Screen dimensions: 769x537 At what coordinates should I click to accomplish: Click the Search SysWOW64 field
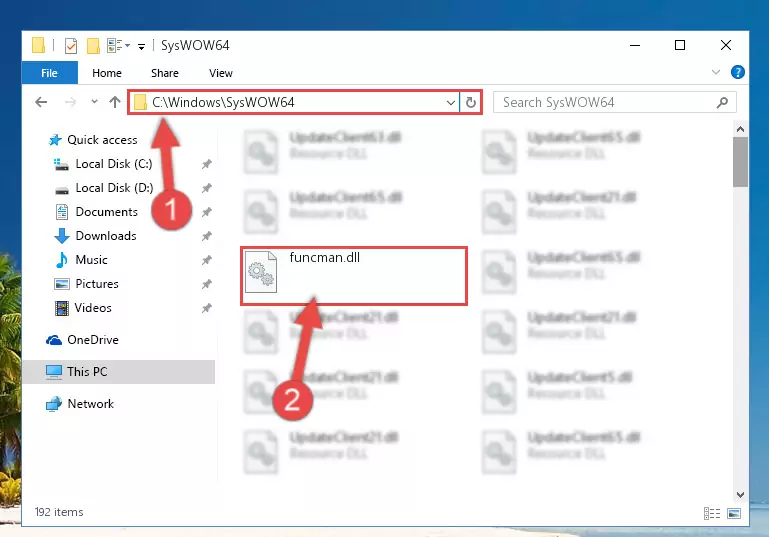coord(614,102)
